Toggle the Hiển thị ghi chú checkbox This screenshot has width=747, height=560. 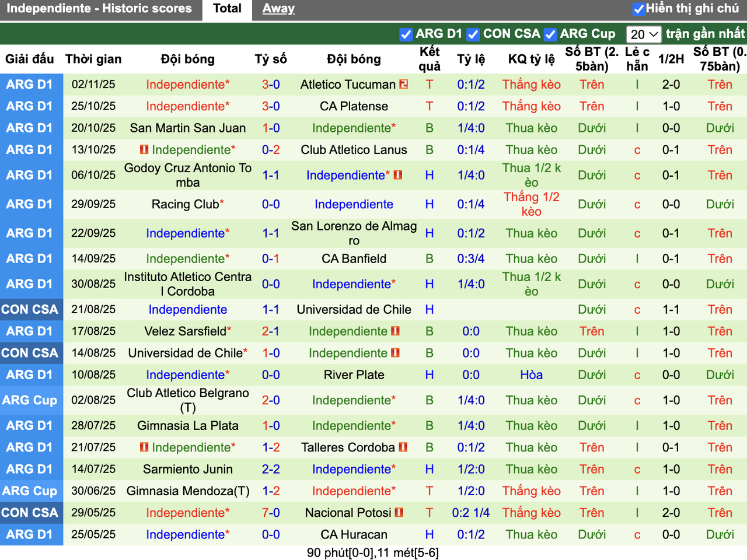pyautogui.click(x=638, y=9)
